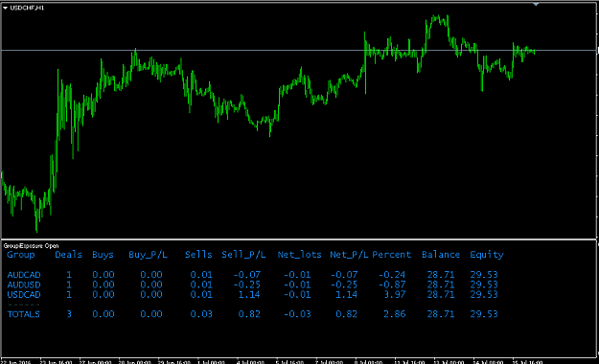
Task: Open the dropdown arrow beside USDCHF,H1 title
Action: (5, 8)
